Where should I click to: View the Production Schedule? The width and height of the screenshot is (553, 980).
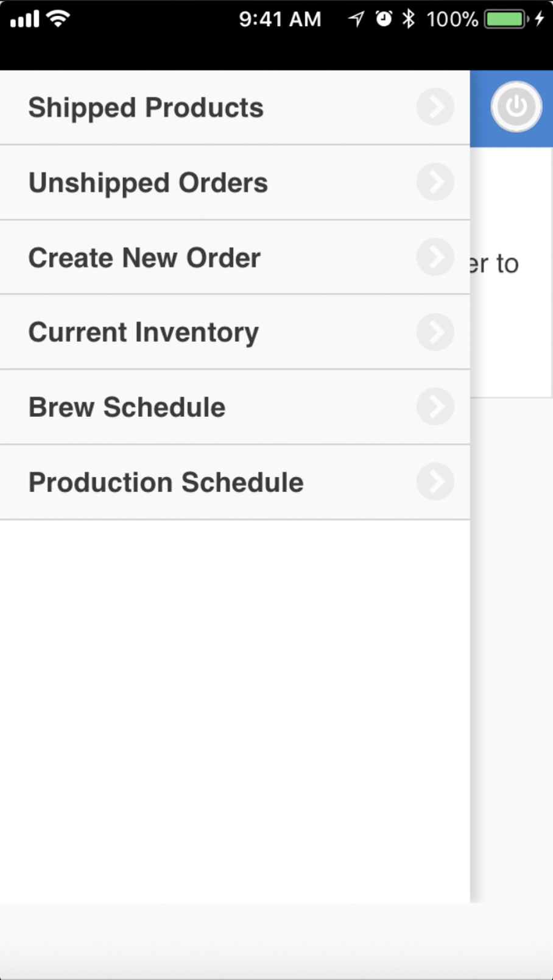coord(166,482)
